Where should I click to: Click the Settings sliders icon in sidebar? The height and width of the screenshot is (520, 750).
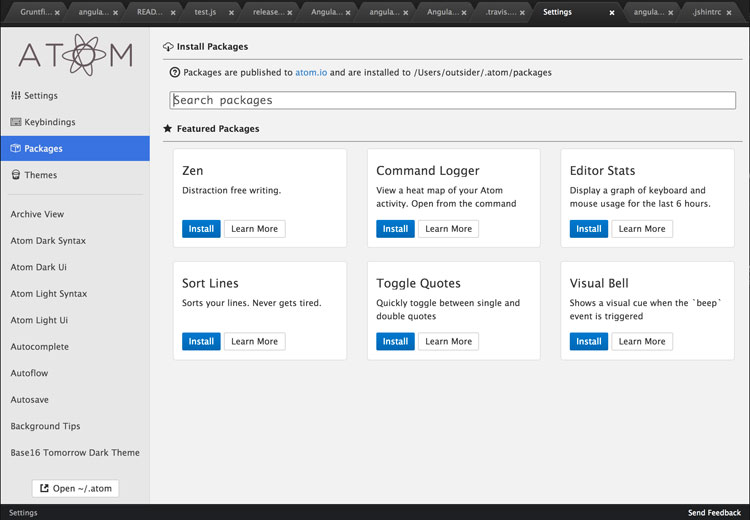coord(15,96)
